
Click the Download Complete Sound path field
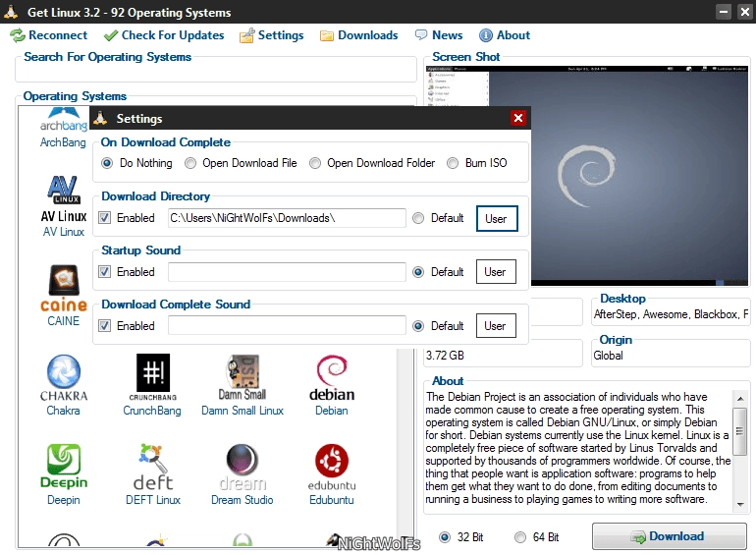coord(287,326)
